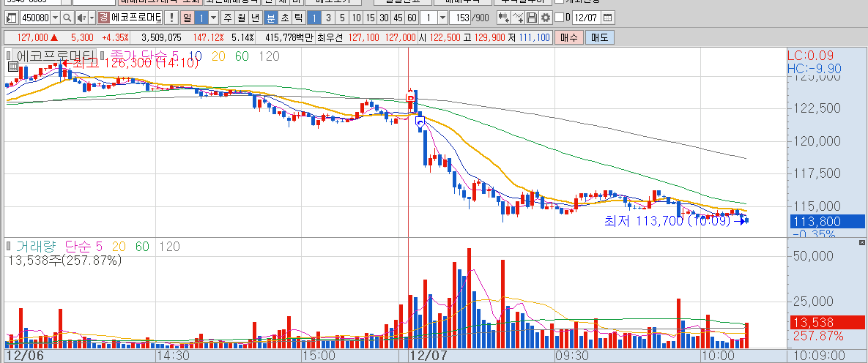Open the daily period value dropdown arrow
This screenshot has height=363, width=868.
213,18
